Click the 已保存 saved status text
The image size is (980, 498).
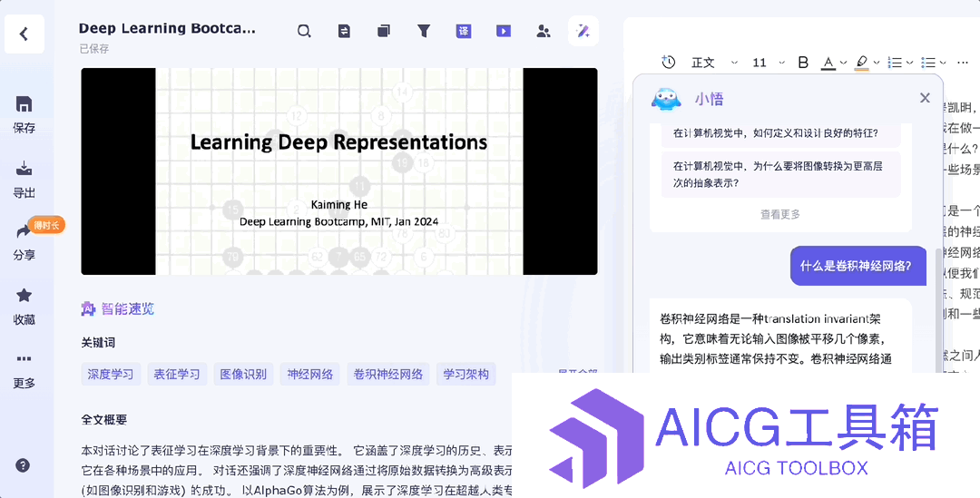click(x=94, y=49)
